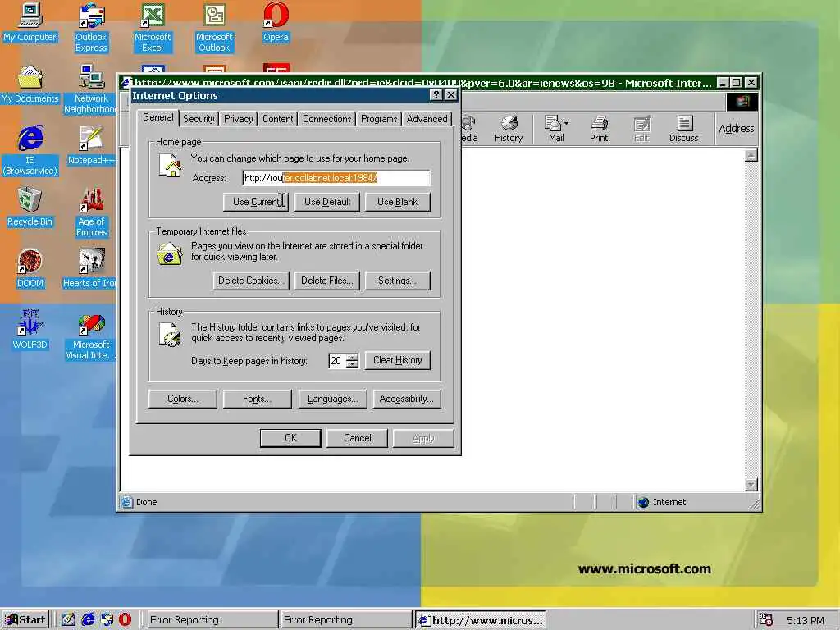This screenshot has width=840, height=630.
Task: Select the Notepad++ desktop shortcut
Action: click(x=91, y=146)
